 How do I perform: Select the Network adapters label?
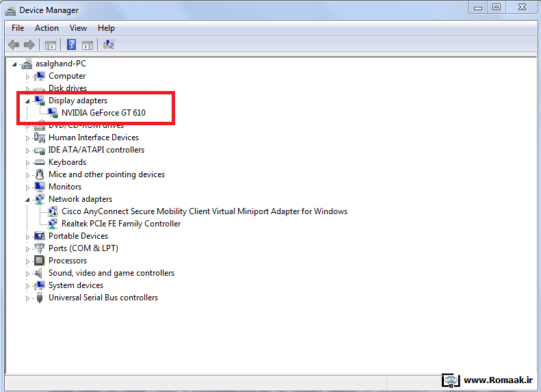tap(81, 199)
